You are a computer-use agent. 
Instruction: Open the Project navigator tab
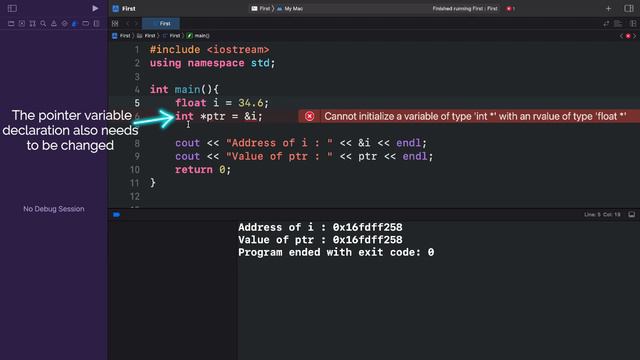(11, 24)
